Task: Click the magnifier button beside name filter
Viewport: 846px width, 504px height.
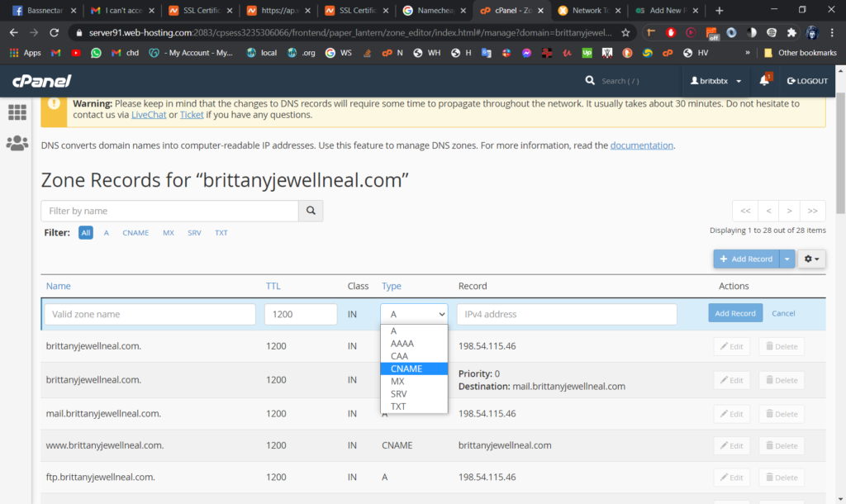Action: tap(311, 212)
